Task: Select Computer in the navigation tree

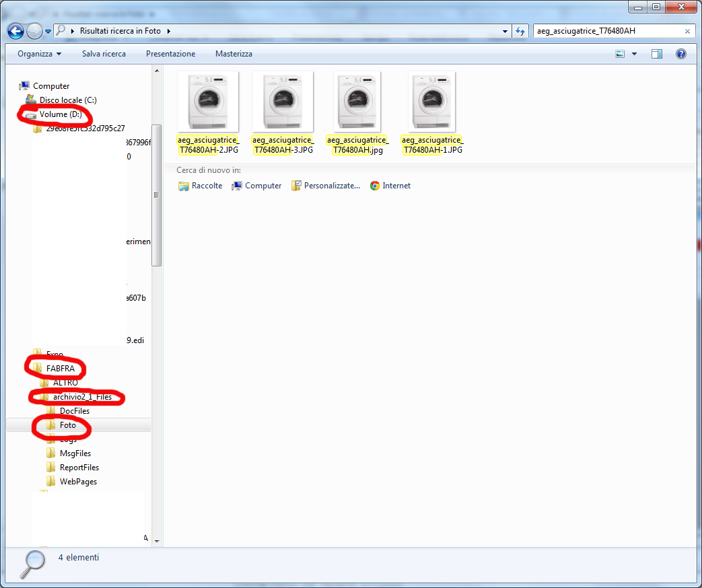Action: (51, 86)
